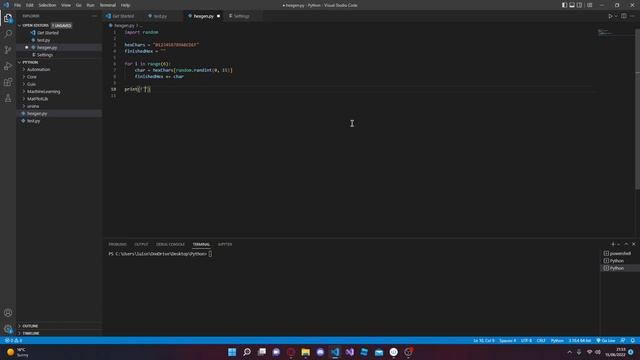Viewport: 640px width, 360px height.
Task: Change encoding via UTF-8 status item
Action: click(526, 340)
